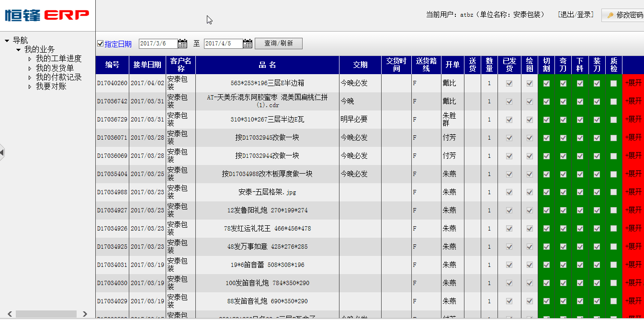The width and height of the screenshot is (644, 320).
Task: Click the 恒锋 ERP logo
Action: tap(47, 15)
